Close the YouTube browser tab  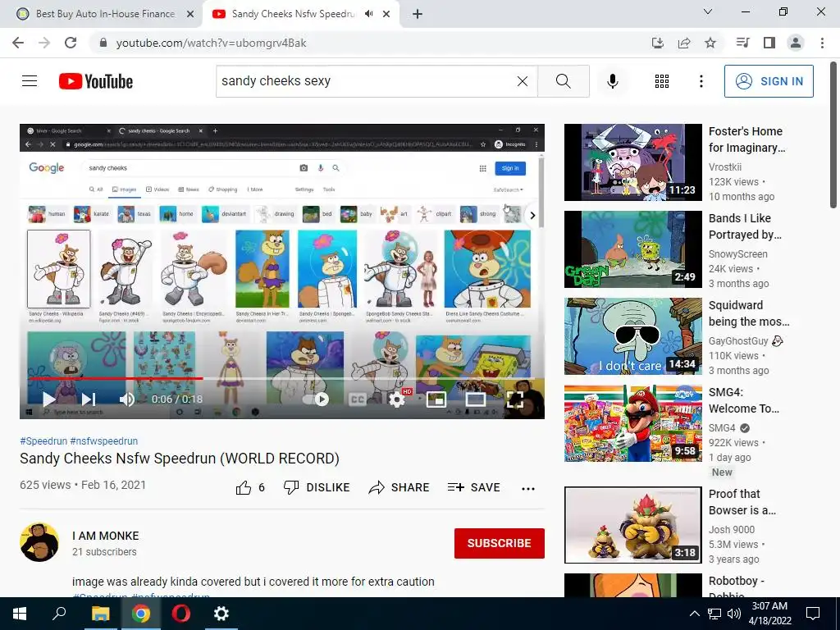(x=386, y=15)
